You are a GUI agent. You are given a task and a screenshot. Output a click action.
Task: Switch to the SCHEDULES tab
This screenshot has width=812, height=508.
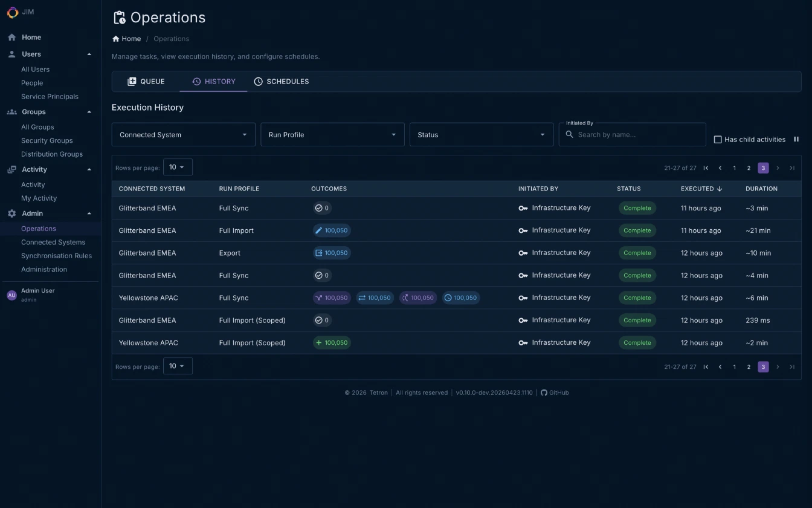[x=282, y=81]
